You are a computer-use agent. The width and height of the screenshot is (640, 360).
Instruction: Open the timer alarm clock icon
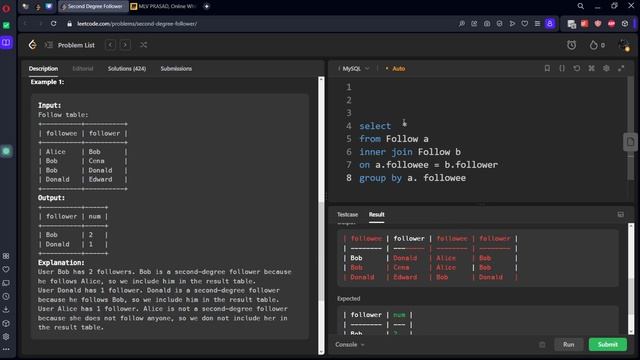[571, 45]
